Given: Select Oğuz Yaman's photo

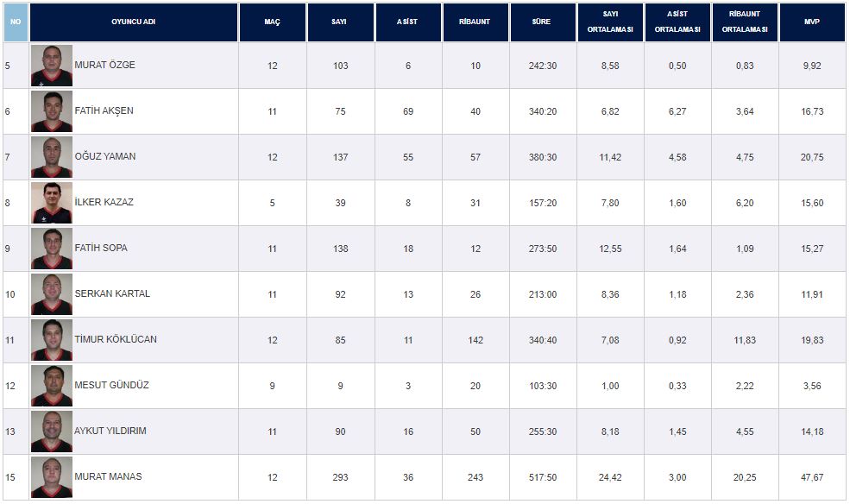Looking at the screenshot, I should 52,157.
